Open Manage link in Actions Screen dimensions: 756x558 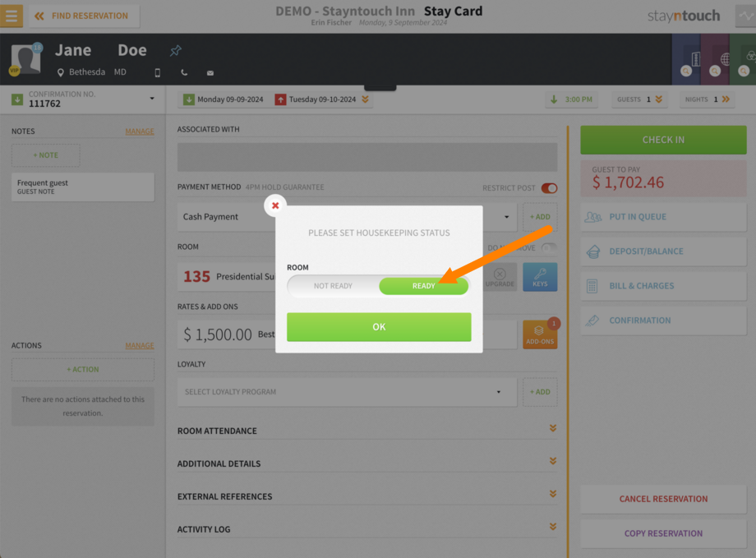pyautogui.click(x=140, y=345)
